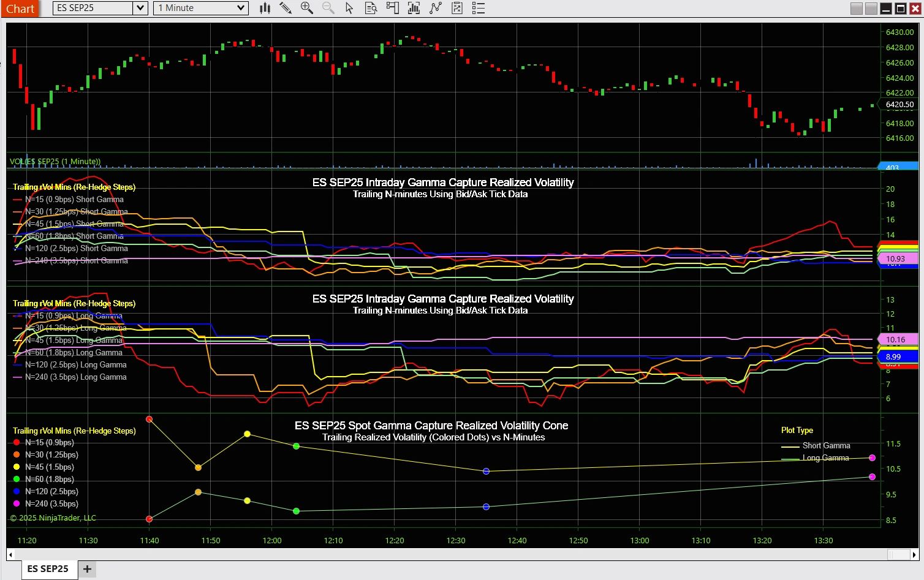
Task: Click the instrument link color button
Action: tap(856, 9)
